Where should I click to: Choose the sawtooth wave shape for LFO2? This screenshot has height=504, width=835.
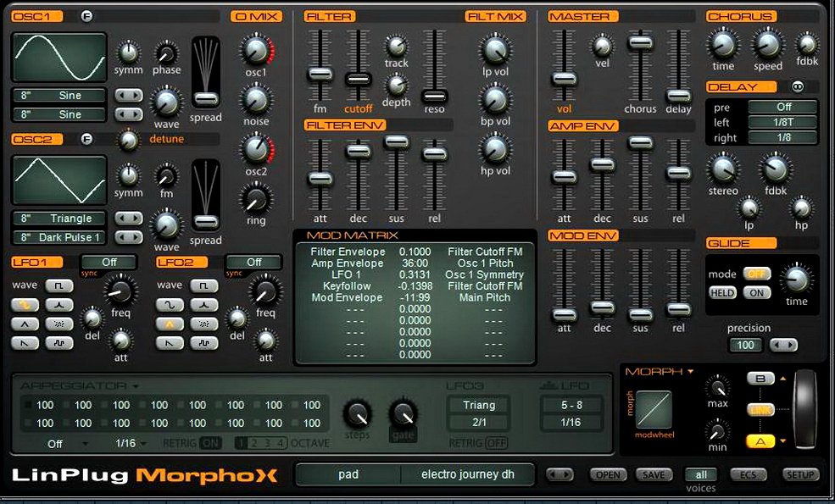click(170, 343)
